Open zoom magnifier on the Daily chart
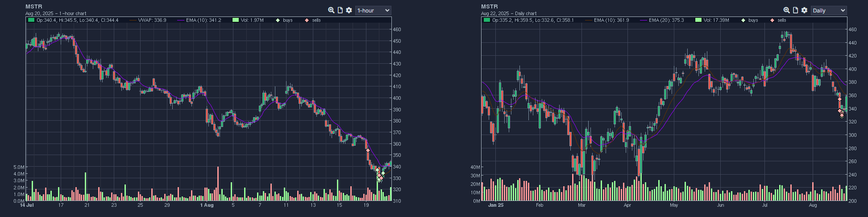Image resolution: width=868 pixels, height=217 pixels. 787,10
